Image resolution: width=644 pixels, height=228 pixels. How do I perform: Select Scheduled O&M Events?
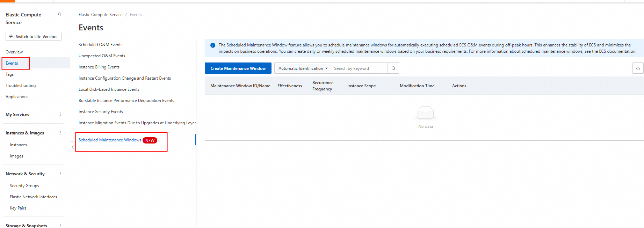pos(100,45)
